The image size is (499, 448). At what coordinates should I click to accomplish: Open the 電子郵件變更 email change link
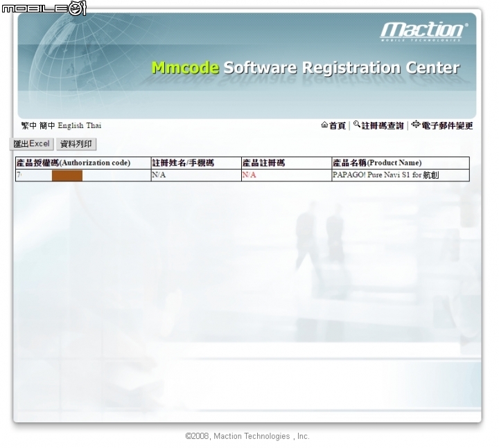(447, 126)
